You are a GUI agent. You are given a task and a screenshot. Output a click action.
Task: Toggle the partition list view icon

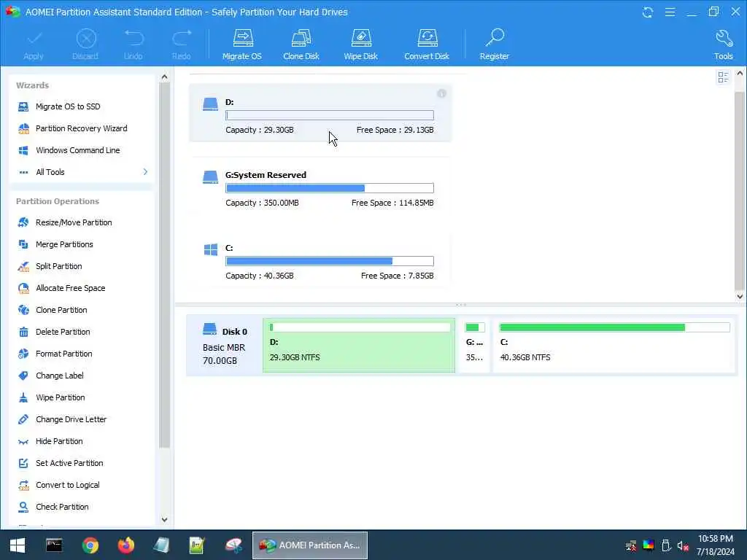click(x=723, y=77)
